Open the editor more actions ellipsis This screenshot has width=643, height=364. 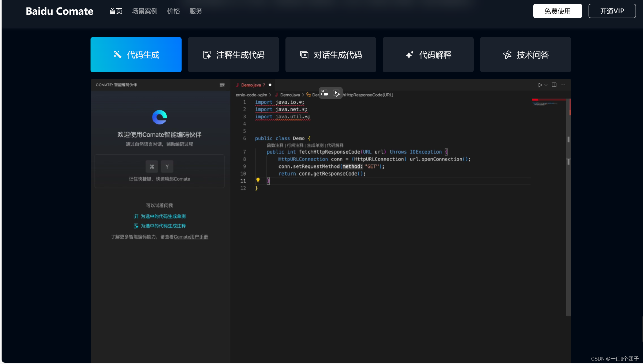(x=563, y=85)
